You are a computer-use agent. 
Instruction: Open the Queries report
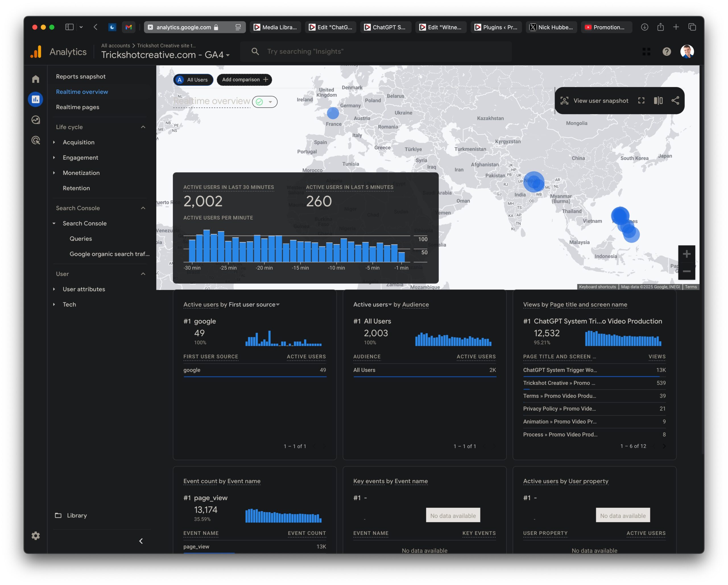pos(81,239)
